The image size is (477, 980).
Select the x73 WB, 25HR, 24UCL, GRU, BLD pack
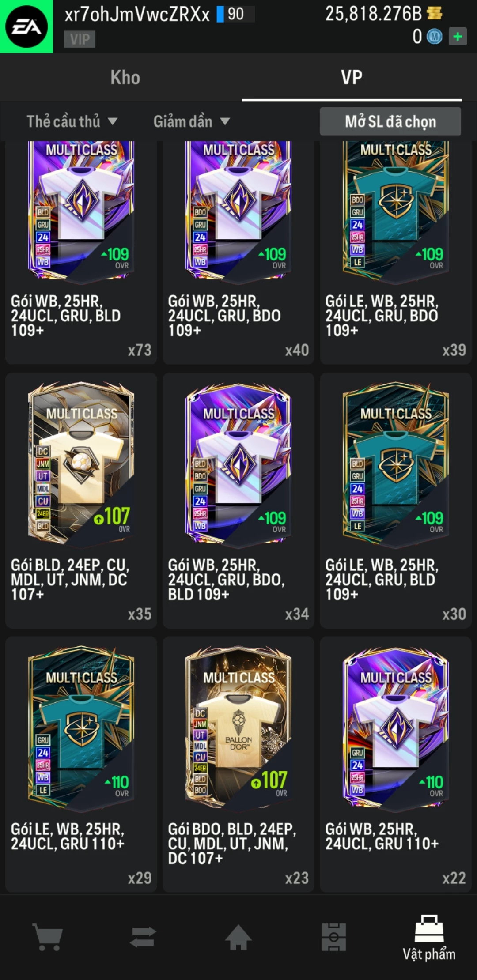point(81,253)
